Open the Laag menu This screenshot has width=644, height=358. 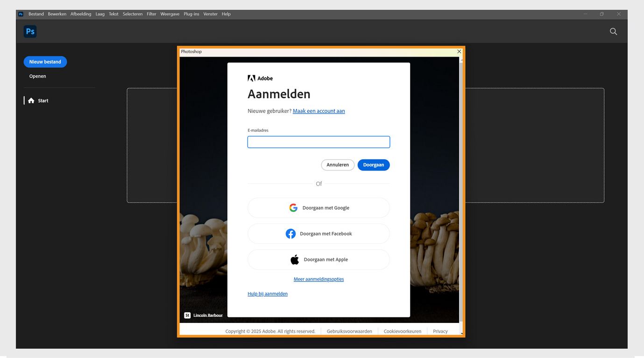(100, 14)
